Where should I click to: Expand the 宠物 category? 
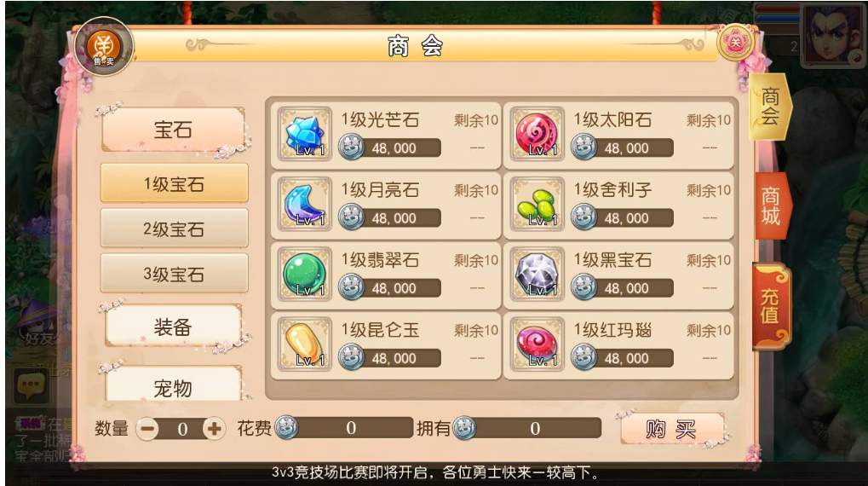173,385
